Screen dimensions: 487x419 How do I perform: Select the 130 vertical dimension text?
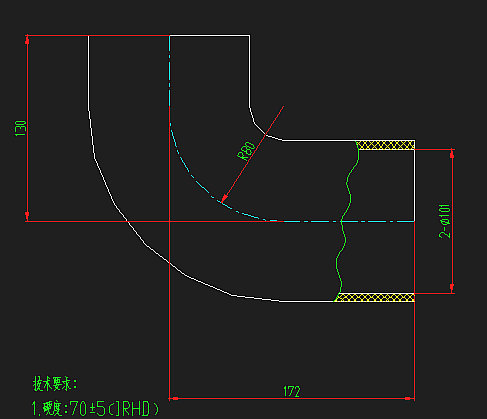point(21,128)
